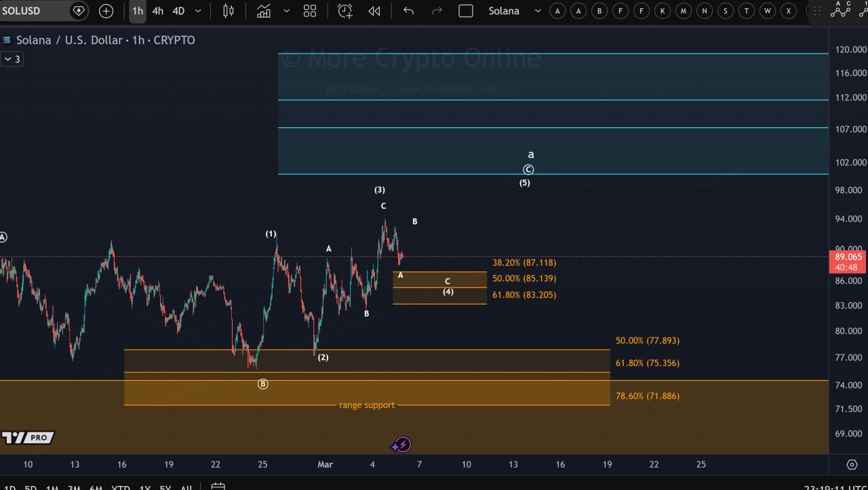This screenshot has width=868, height=490.
Task: Expand the timeframe interval dropdown
Action: 198,11
